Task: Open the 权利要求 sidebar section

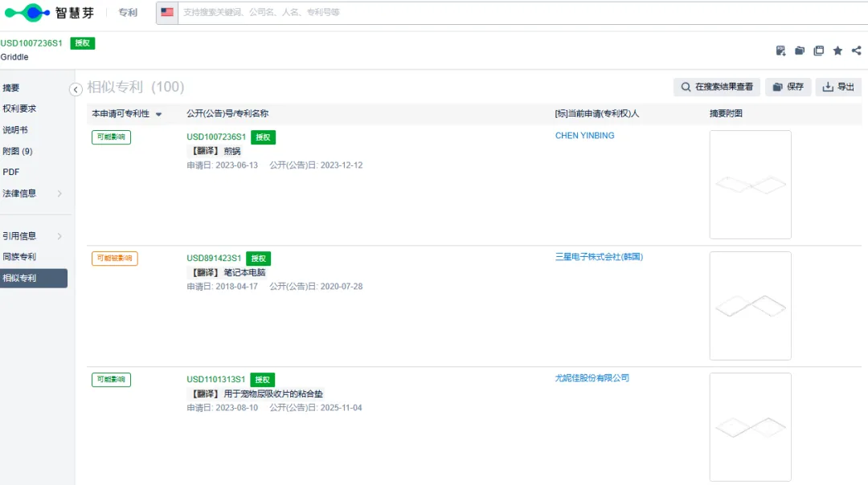Action: pos(19,108)
